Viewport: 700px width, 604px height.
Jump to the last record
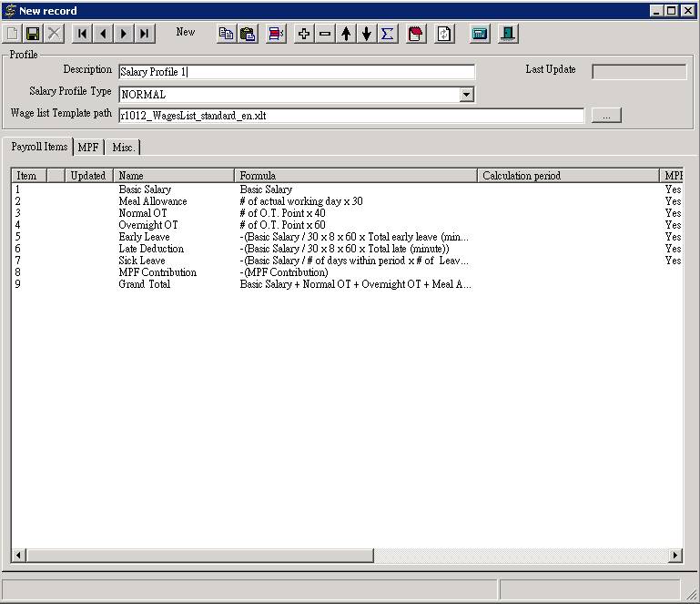tap(145, 34)
